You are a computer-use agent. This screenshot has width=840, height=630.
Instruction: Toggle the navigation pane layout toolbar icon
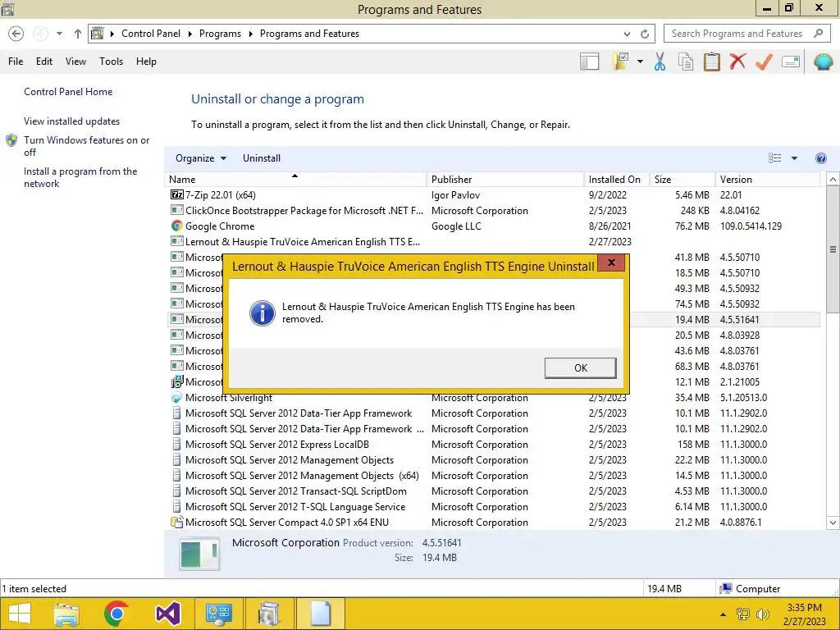click(589, 62)
